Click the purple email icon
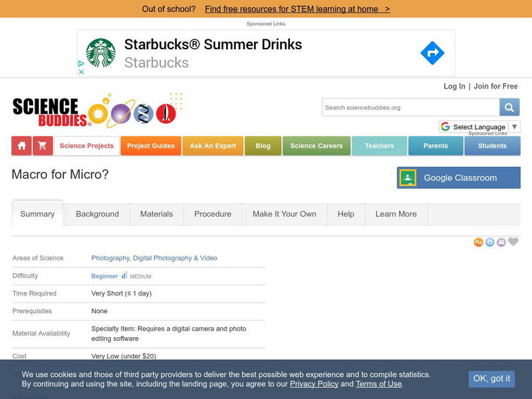The width and height of the screenshot is (532, 399). click(x=501, y=242)
